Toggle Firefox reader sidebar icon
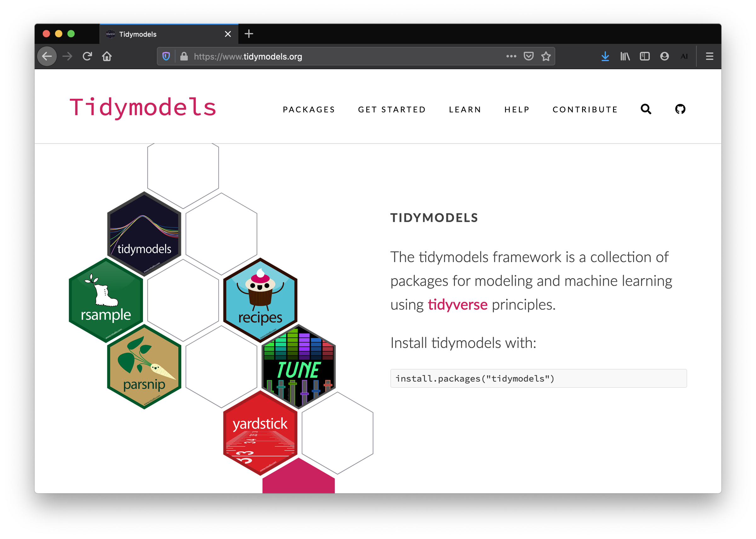756x539 pixels. [x=644, y=56]
